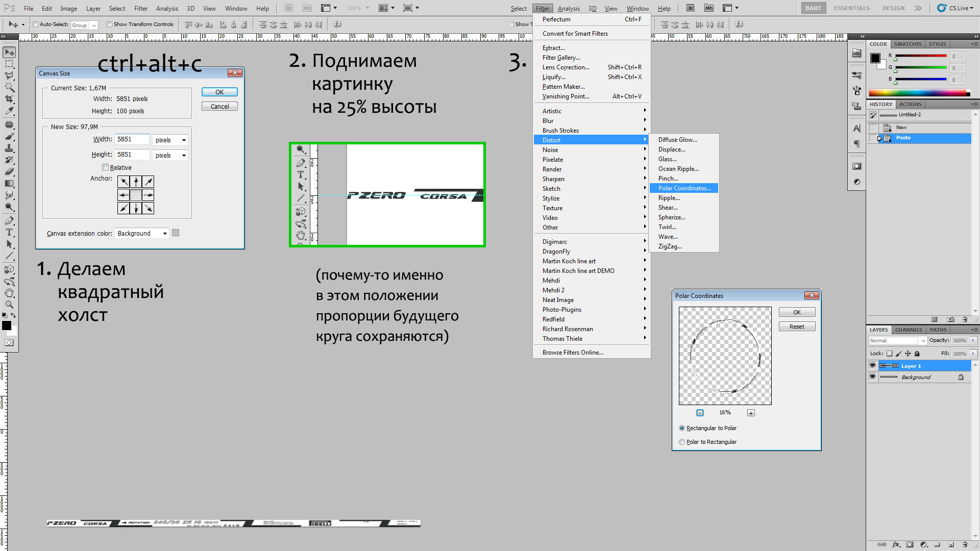Open the Image menu
The height and width of the screenshot is (551, 980).
[x=68, y=8]
